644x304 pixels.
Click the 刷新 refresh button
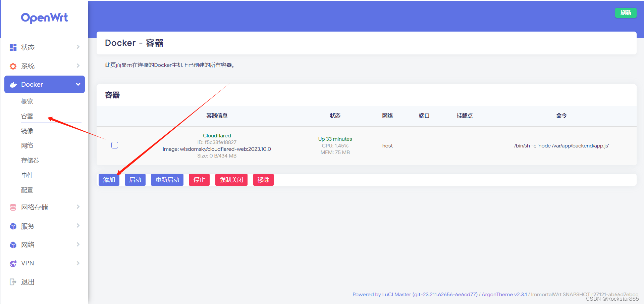[x=625, y=12]
